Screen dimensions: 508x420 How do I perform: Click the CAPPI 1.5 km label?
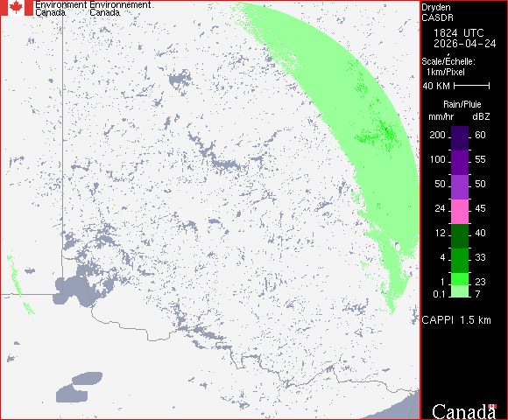[x=456, y=320]
